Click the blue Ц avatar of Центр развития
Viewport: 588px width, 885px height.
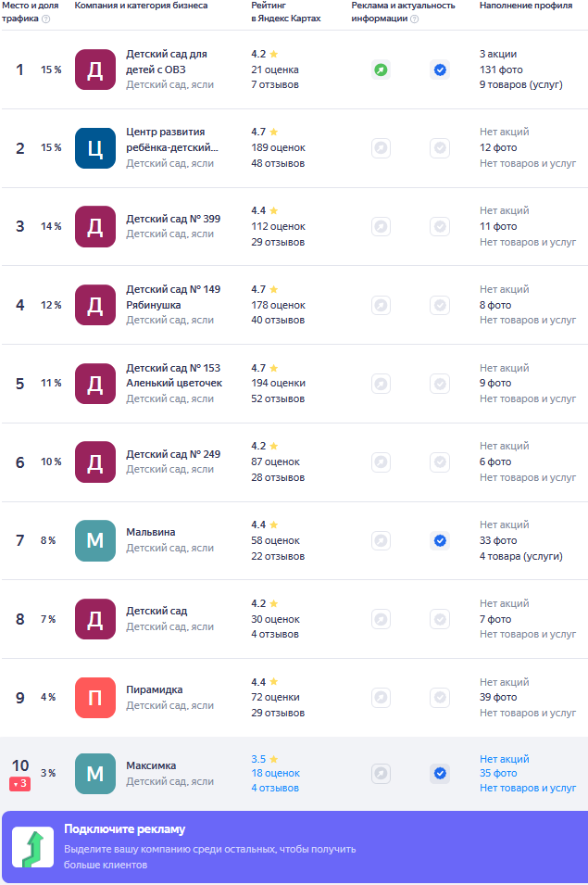pyautogui.click(x=95, y=148)
